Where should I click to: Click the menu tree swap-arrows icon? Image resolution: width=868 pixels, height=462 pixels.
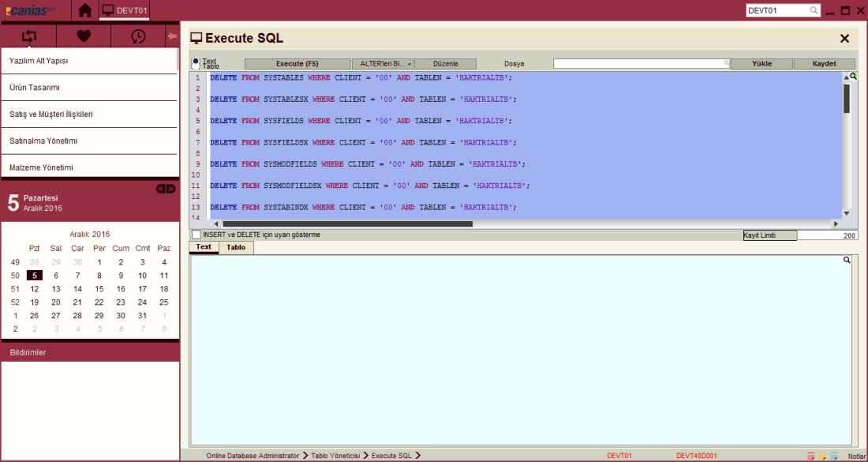pos(29,36)
